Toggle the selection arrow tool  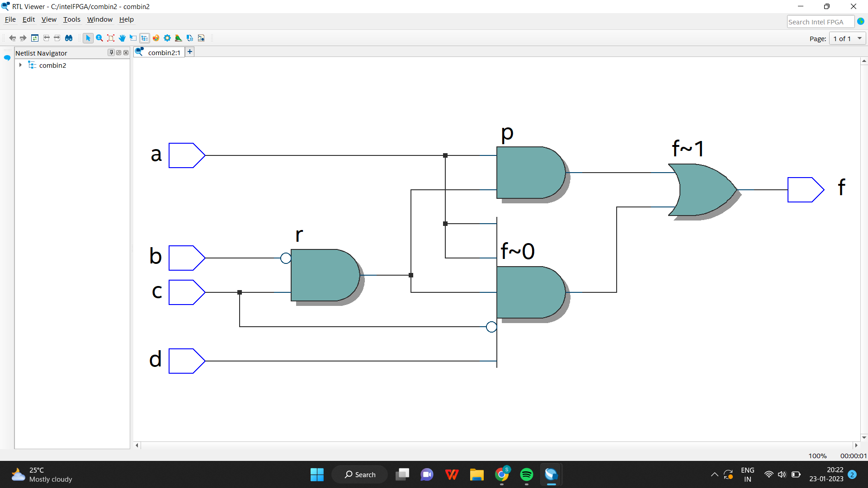click(x=88, y=38)
